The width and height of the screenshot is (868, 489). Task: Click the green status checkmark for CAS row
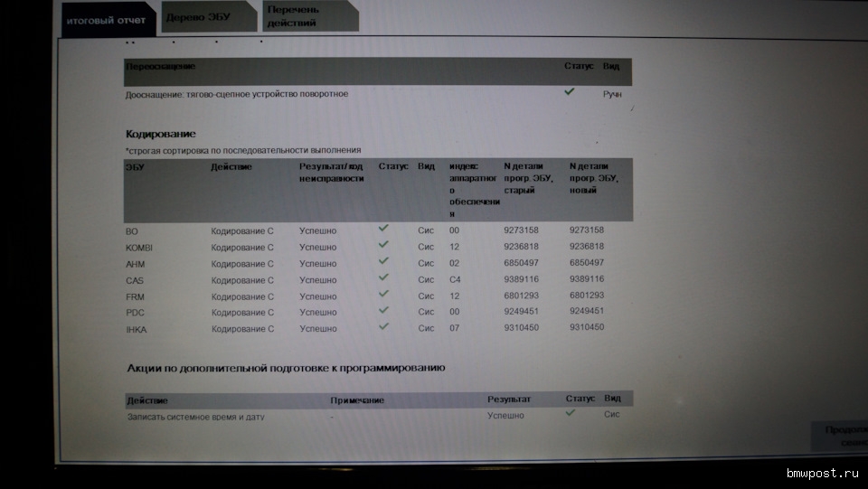[383, 277]
